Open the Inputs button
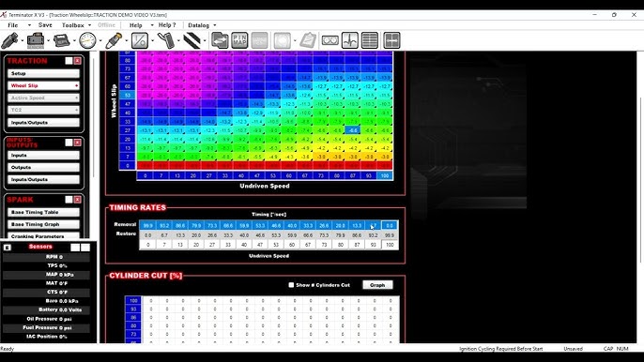This screenshot has width=644, height=362. [43, 155]
